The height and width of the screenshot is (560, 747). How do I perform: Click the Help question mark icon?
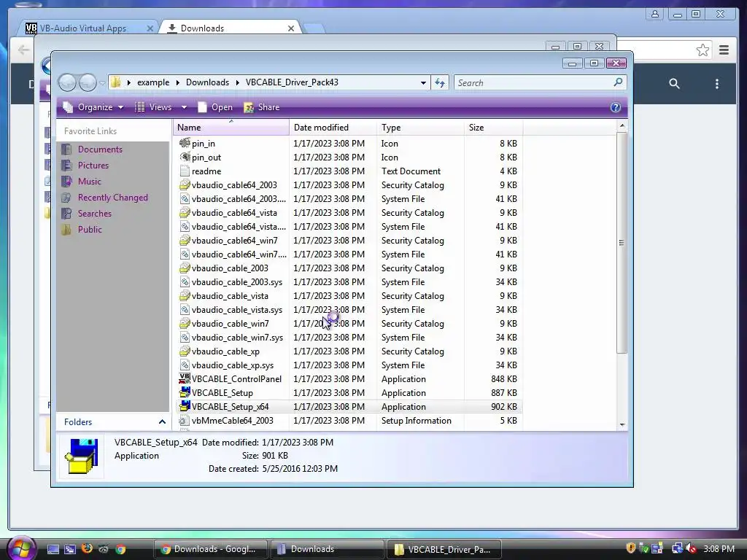[615, 107]
